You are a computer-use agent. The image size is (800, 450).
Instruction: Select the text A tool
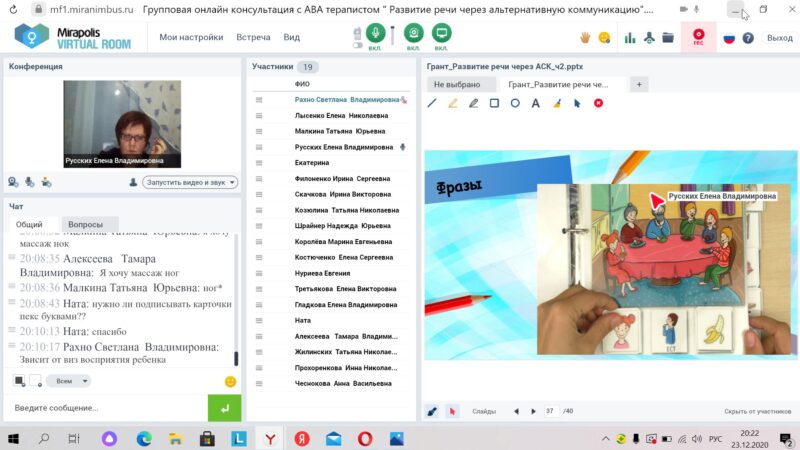pyautogui.click(x=536, y=104)
